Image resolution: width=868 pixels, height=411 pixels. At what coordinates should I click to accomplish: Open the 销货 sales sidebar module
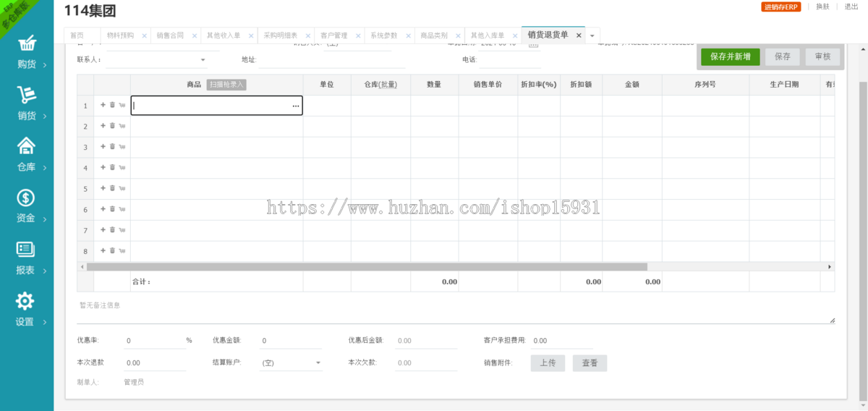click(27, 103)
